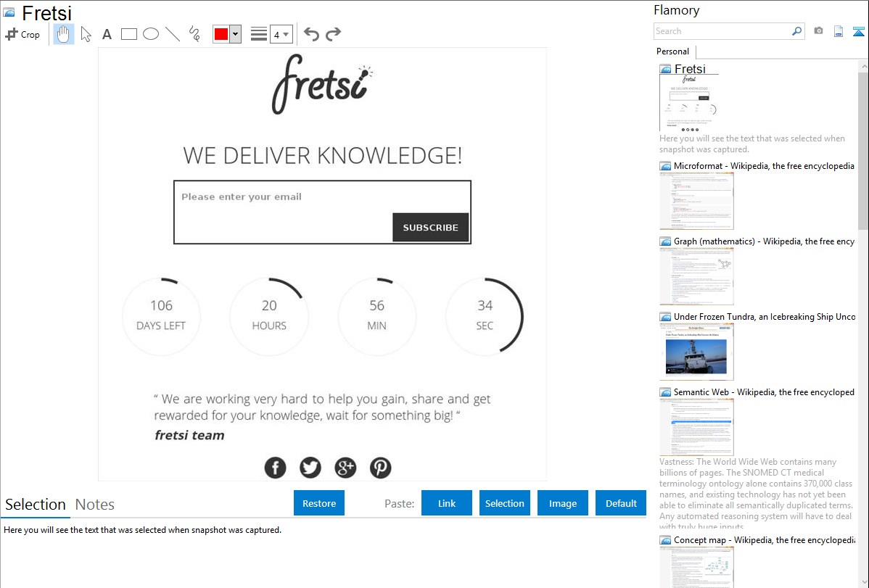
Task: Paste as Link
Action: (x=447, y=503)
